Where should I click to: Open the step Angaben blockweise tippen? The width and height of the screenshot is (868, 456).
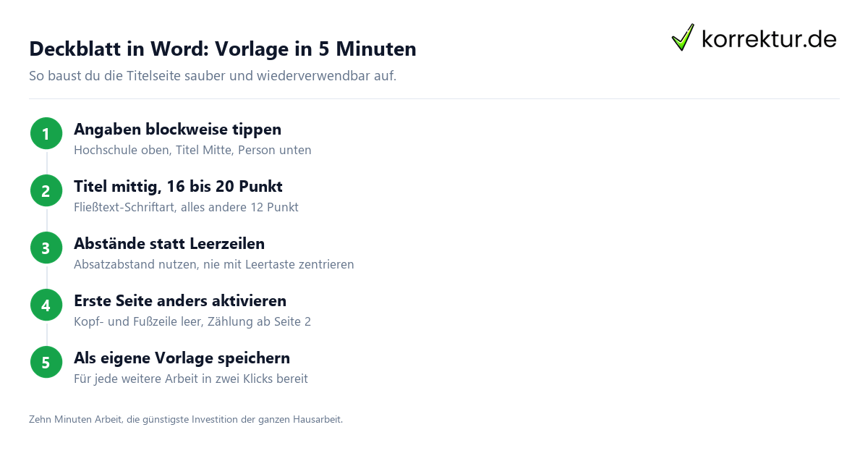[177, 129]
